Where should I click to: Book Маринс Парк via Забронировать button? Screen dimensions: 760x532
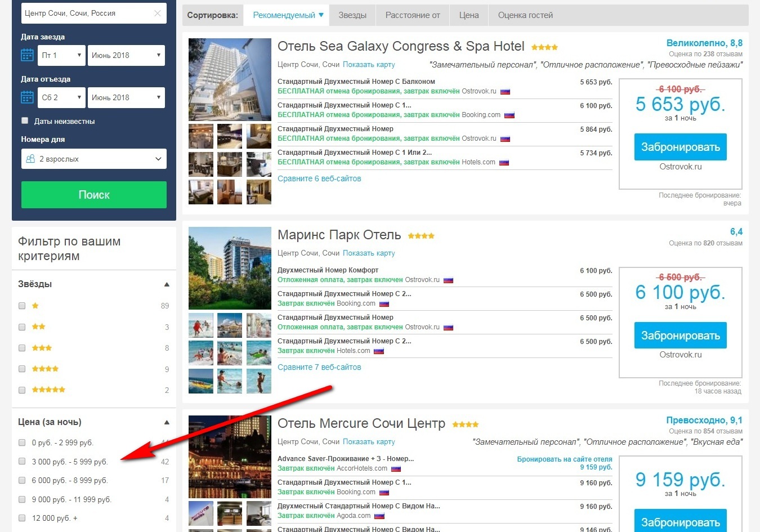click(x=681, y=336)
